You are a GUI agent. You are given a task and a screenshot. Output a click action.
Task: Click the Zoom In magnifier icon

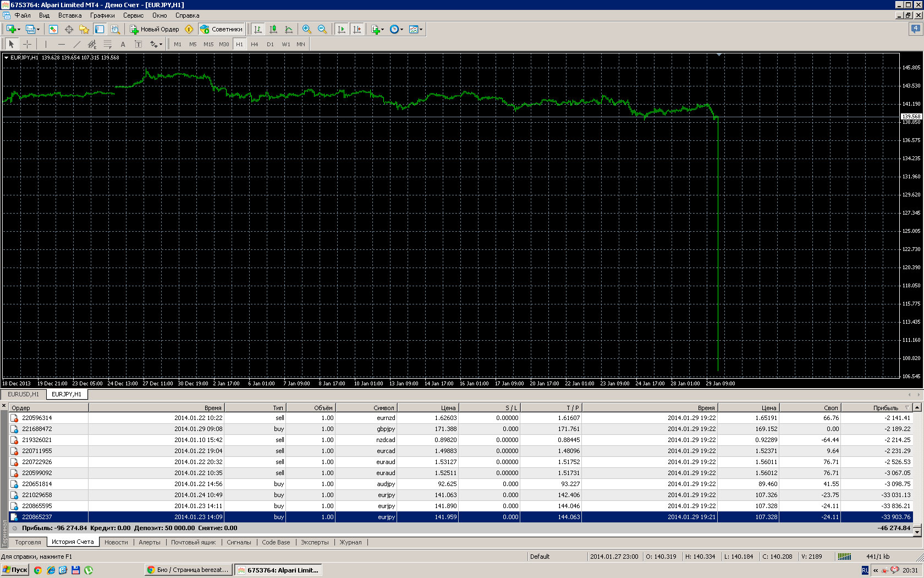pos(307,29)
